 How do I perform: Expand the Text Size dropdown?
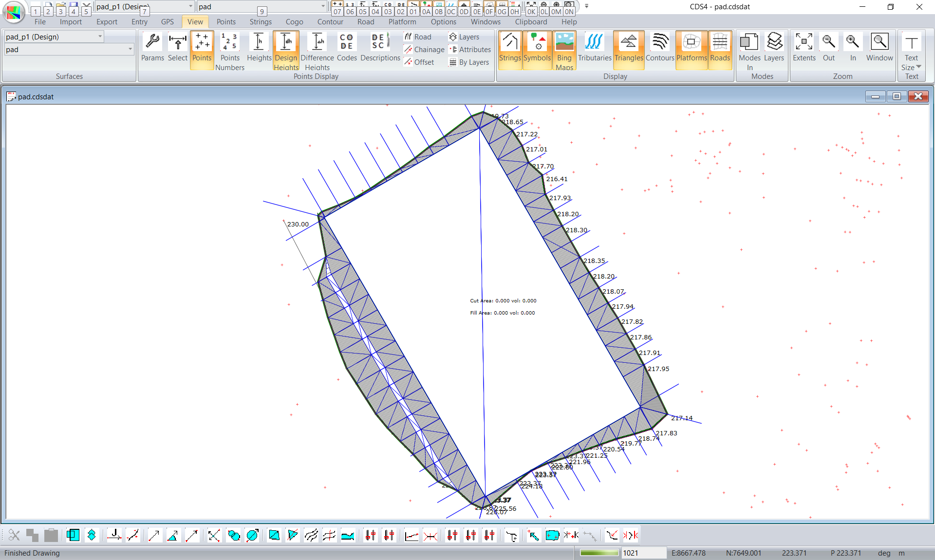[x=918, y=67]
